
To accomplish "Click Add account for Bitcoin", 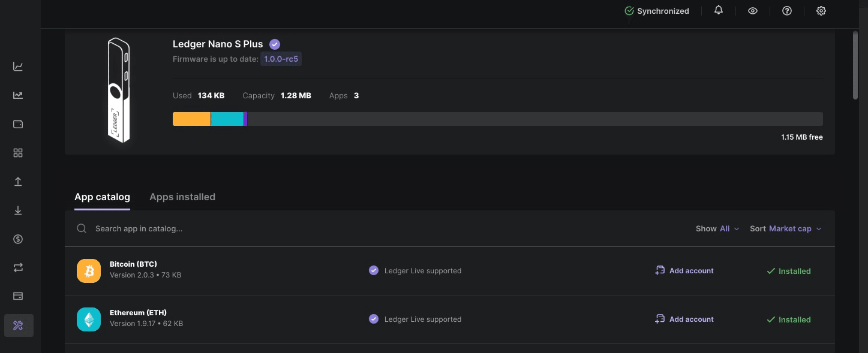I will tap(684, 271).
